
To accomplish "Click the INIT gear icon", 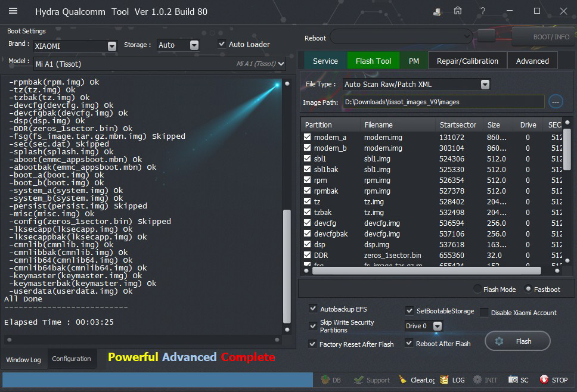I will point(477,379).
